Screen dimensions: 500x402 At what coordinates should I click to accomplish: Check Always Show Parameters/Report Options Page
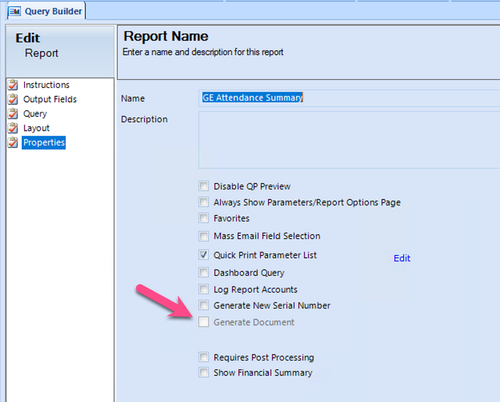[203, 202]
